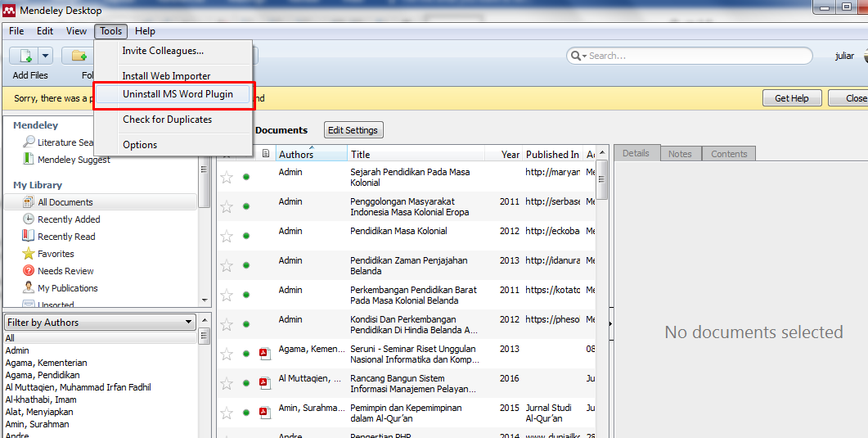Select 'Amin, Surahman' in author filter
The width and height of the screenshot is (868, 438).
[37, 424]
